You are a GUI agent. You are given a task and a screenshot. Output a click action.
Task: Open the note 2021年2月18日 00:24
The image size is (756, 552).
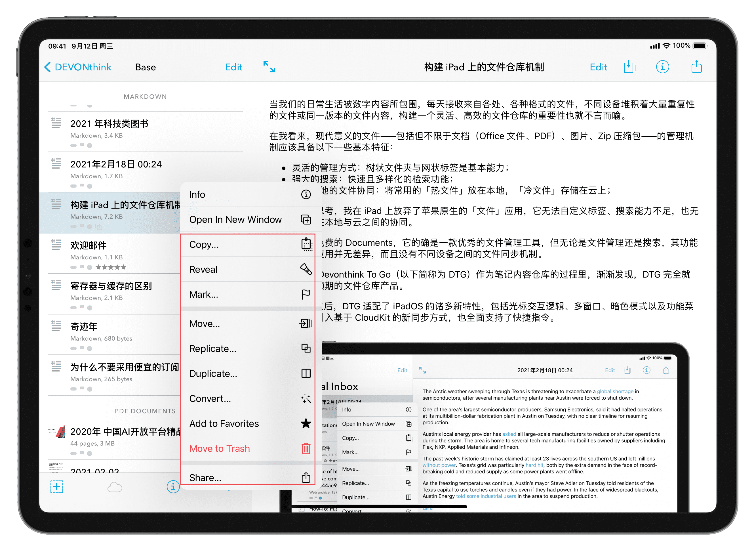145,172
